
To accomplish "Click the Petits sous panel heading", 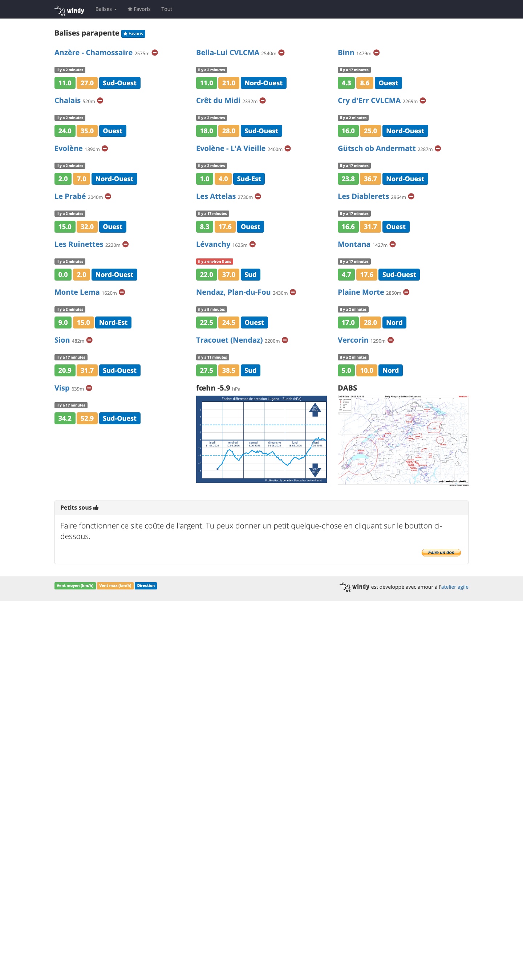I will [79, 508].
